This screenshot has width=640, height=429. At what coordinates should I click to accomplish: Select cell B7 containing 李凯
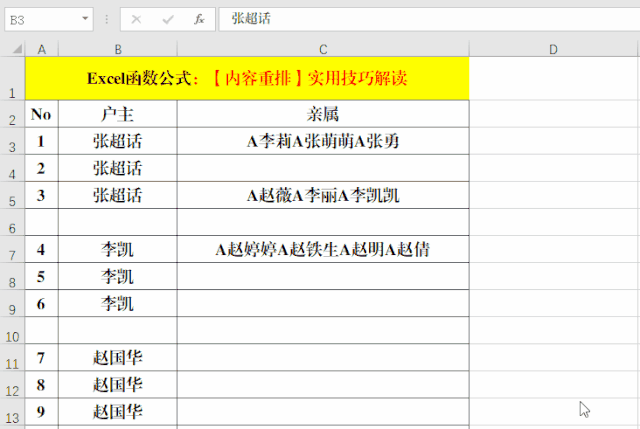tap(118, 249)
